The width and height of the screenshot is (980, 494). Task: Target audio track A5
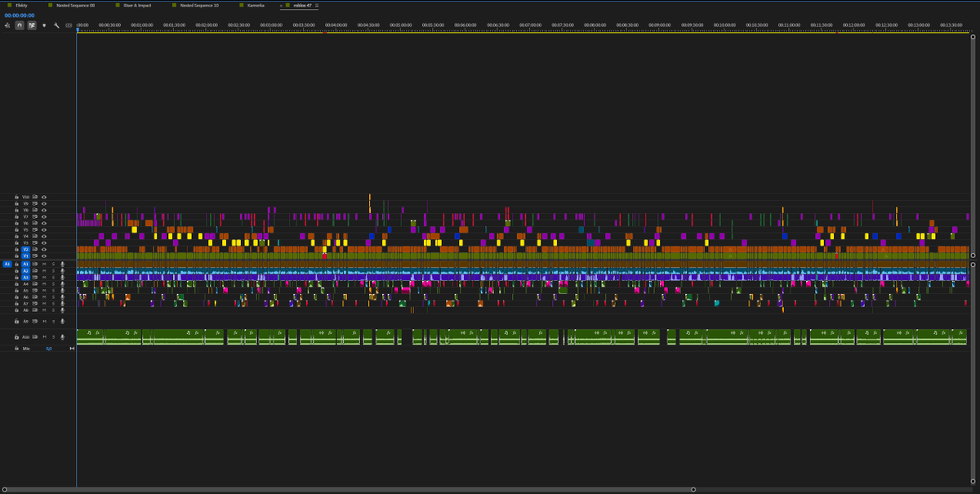click(x=26, y=290)
